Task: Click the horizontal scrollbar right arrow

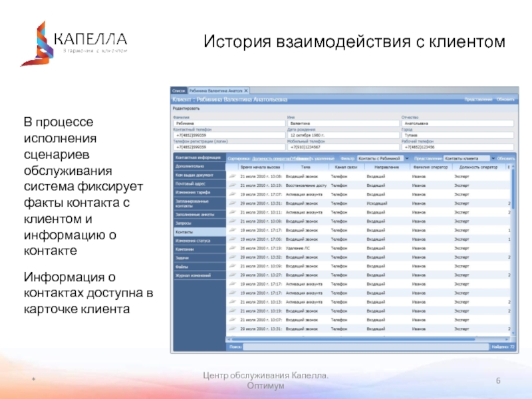Action: [507, 339]
